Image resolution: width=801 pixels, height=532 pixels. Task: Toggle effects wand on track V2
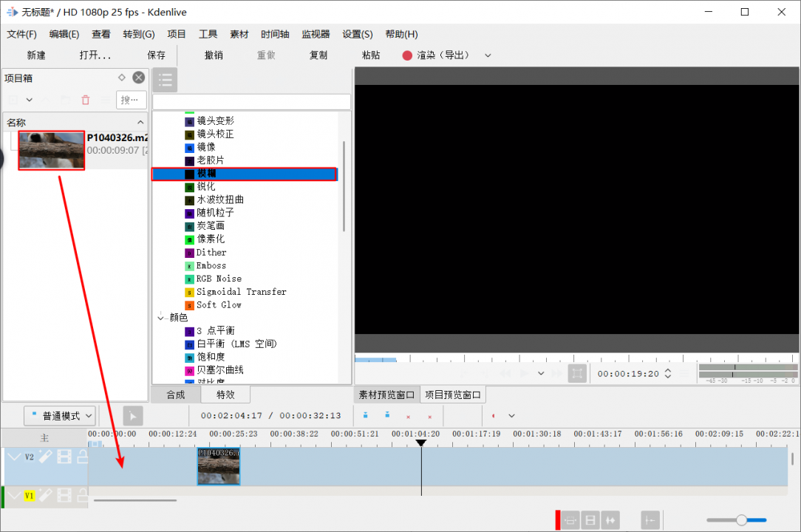(45, 457)
